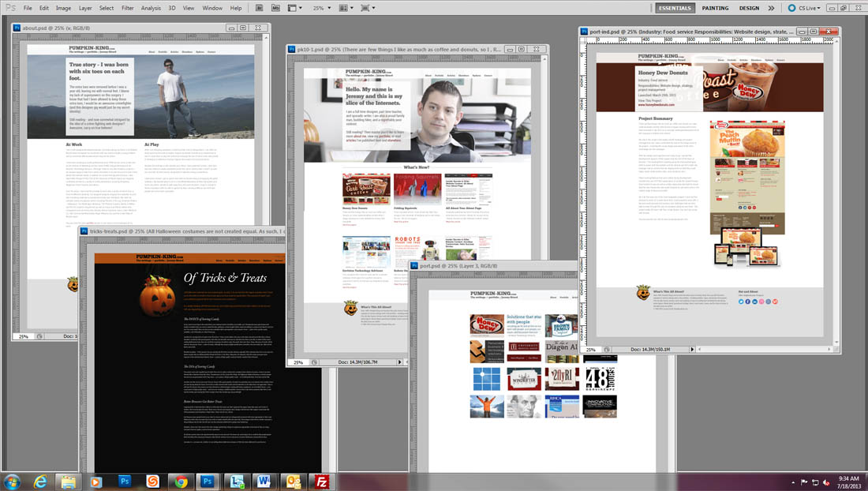868x491 pixels.
Task: Switch to the Essentials workspace
Action: coord(675,8)
